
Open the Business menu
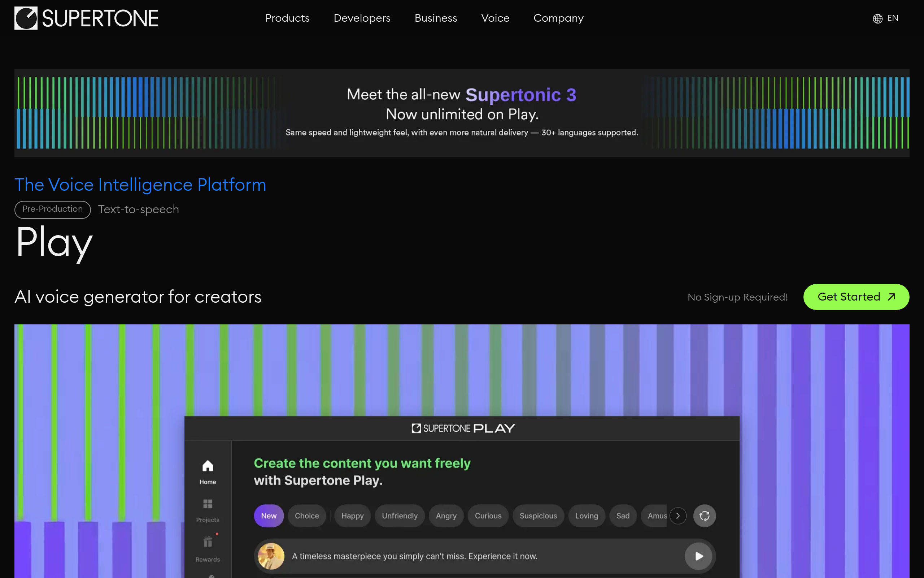pyautogui.click(x=436, y=18)
